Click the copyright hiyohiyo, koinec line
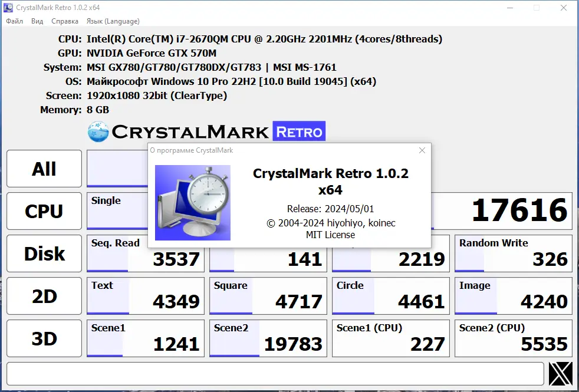The image size is (579, 392). click(x=331, y=223)
